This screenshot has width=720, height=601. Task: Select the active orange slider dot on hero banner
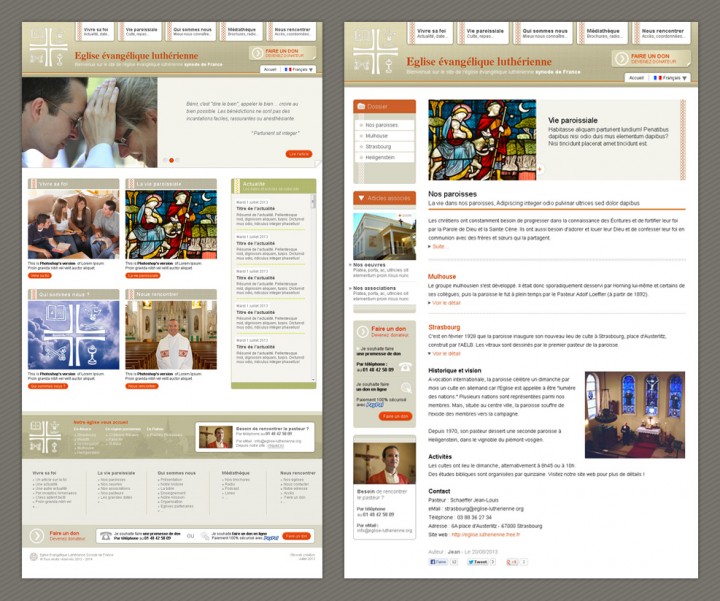coord(171,160)
